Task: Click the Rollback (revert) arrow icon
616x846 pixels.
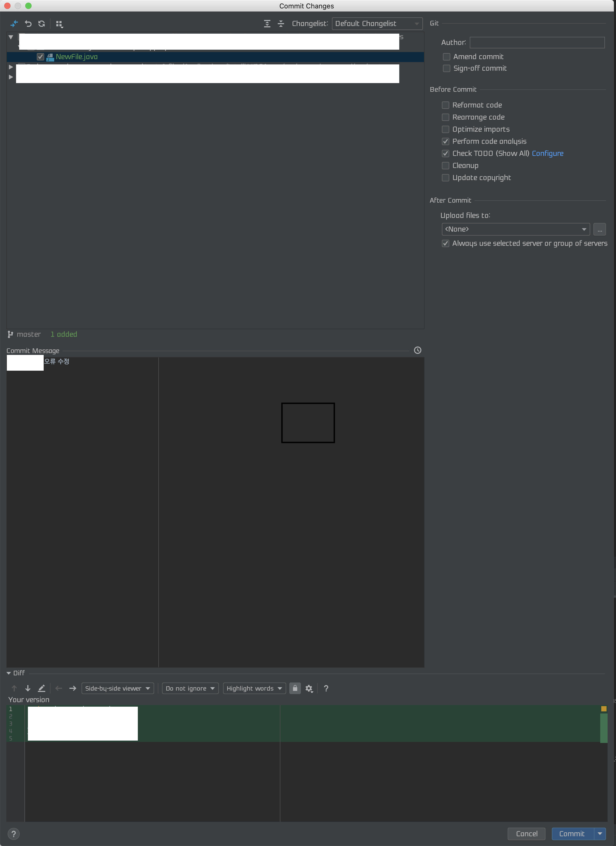Action: [x=28, y=23]
